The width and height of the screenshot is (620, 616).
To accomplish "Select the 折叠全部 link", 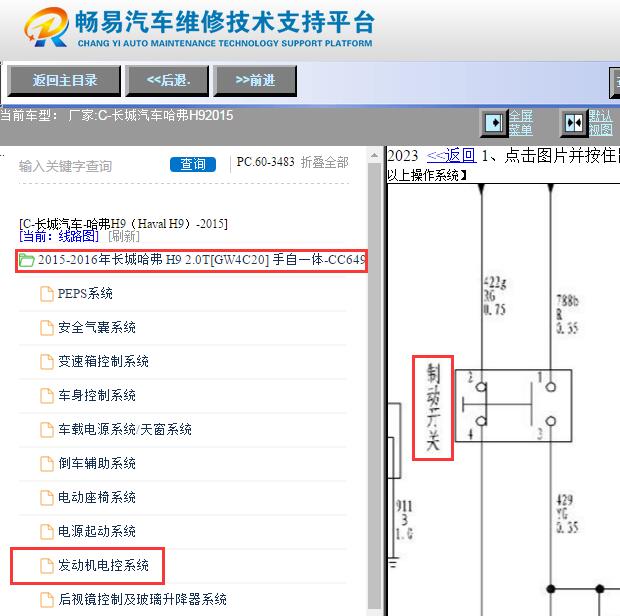I will [325, 162].
